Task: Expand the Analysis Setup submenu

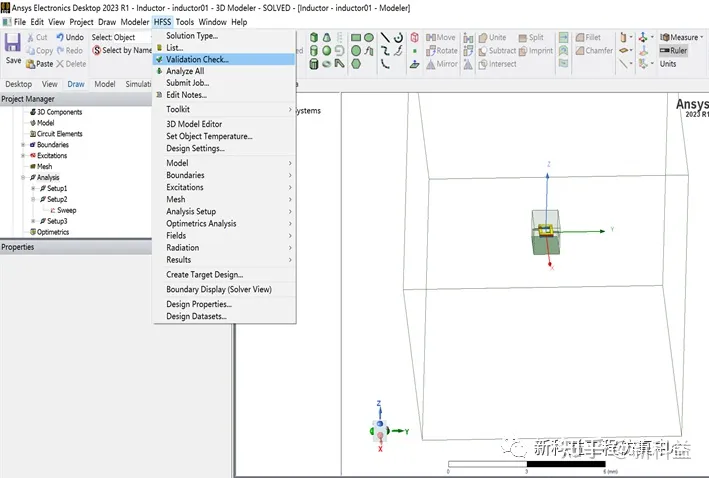Action: click(224, 211)
